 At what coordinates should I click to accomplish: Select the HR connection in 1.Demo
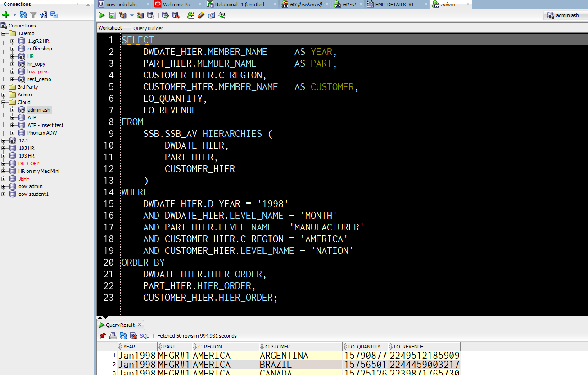[31, 56]
